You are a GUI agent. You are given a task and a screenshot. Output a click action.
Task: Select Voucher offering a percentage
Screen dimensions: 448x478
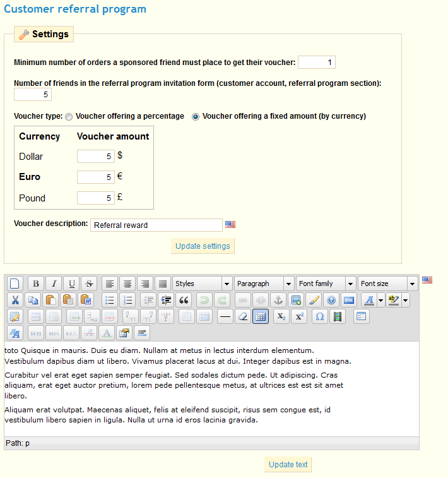point(69,117)
